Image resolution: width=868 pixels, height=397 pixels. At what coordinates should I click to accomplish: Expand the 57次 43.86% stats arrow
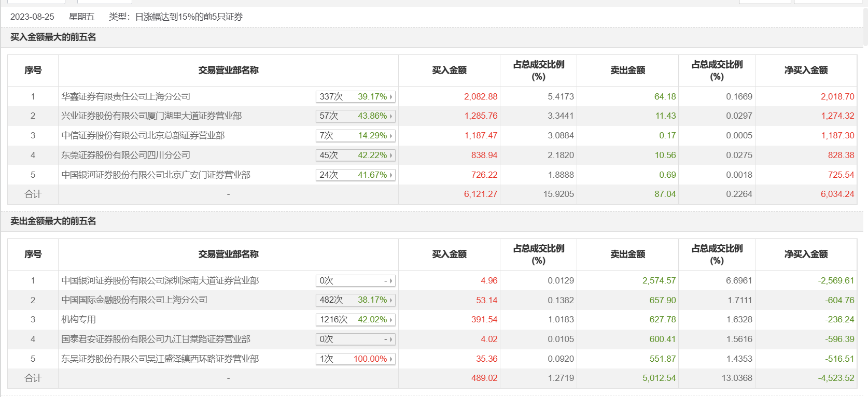coord(391,116)
